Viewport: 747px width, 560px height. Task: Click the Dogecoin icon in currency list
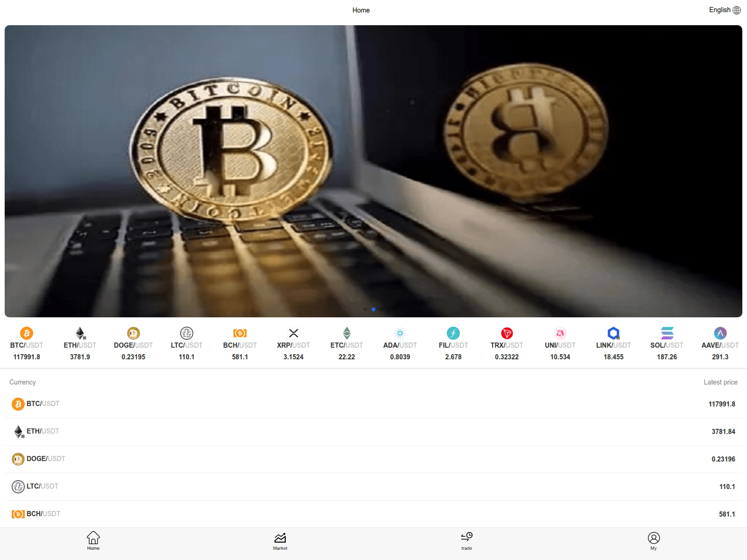click(18, 459)
